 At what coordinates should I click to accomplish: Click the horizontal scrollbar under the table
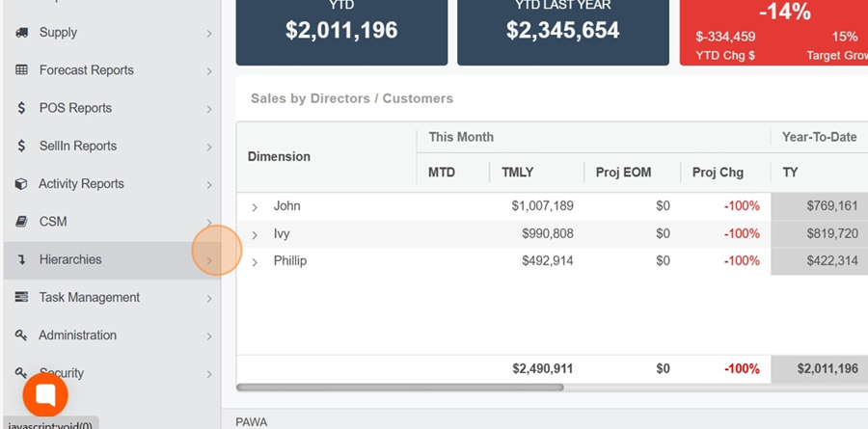click(399, 388)
